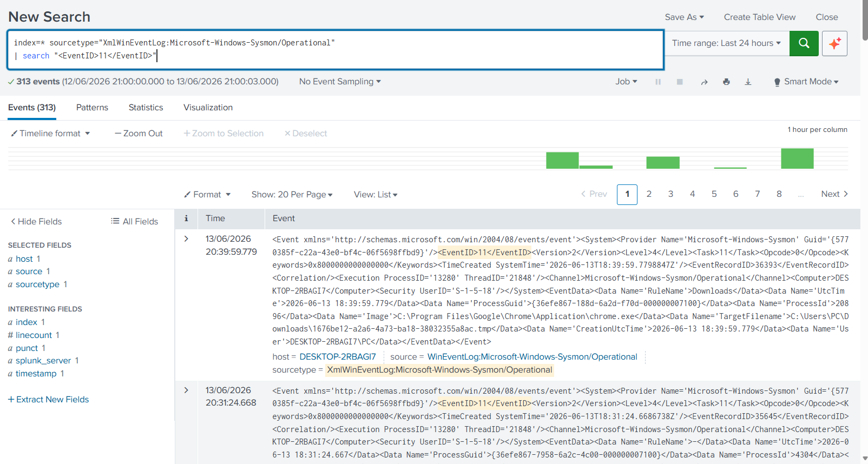Open the splunk_server field details
The height and width of the screenshot is (464, 868).
43,361
